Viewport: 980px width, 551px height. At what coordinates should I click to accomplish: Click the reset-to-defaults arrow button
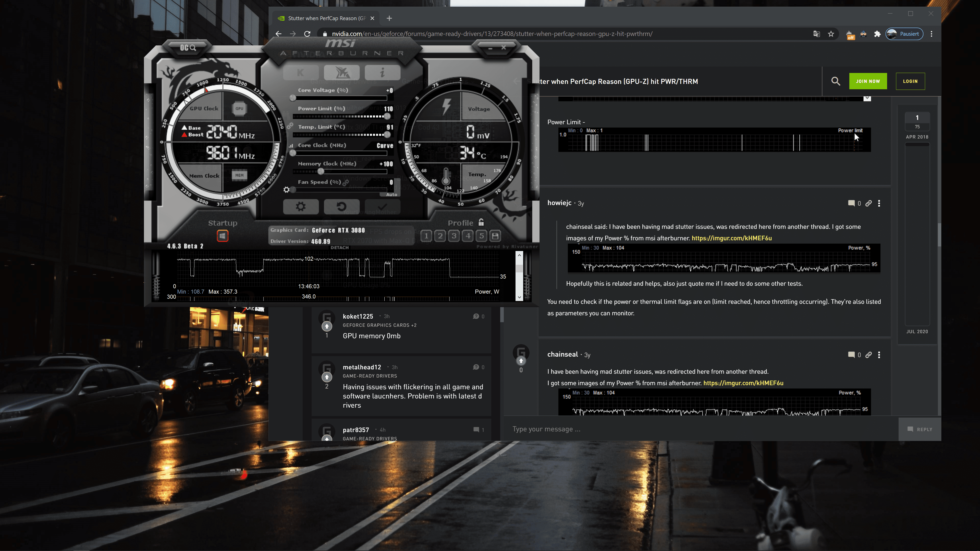[x=341, y=206]
